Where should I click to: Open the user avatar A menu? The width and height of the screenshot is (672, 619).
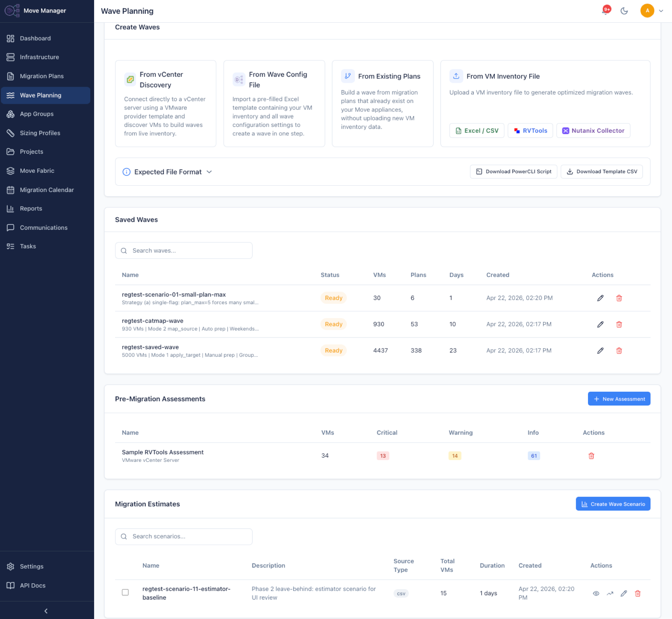647,11
